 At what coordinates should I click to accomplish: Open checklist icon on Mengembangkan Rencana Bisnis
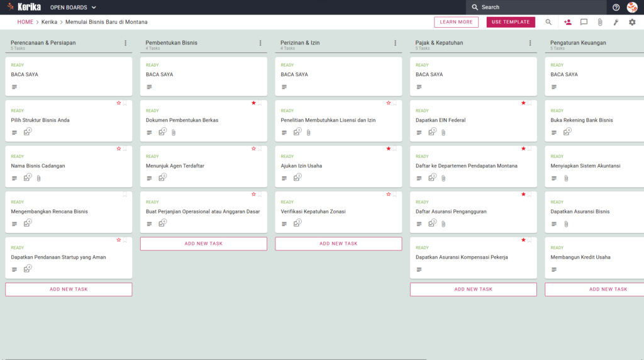tap(27, 223)
